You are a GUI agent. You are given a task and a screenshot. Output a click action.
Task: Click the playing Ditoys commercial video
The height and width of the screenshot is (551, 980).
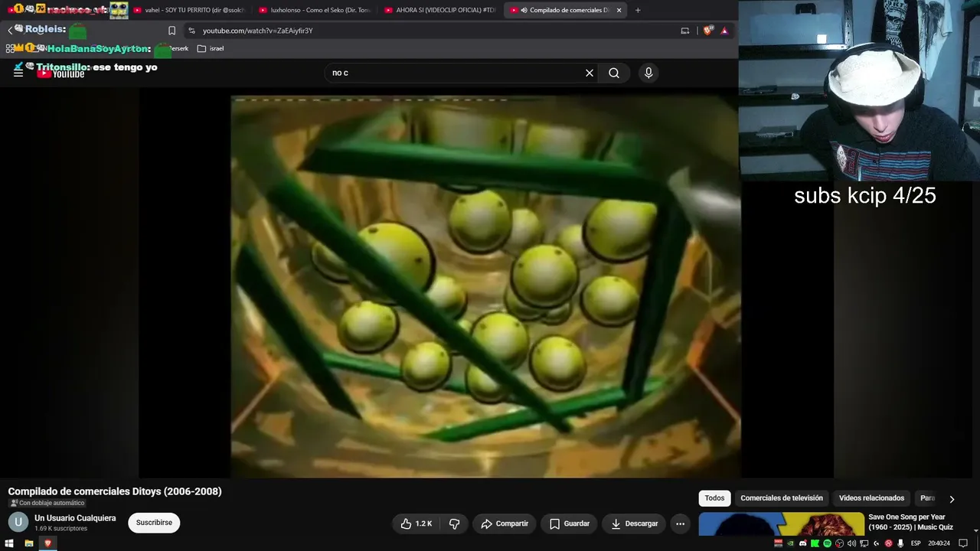[x=485, y=286]
